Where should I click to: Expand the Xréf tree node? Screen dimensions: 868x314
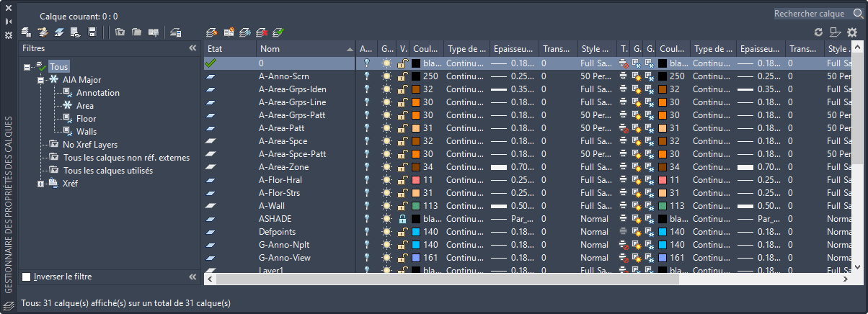pos(41,184)
